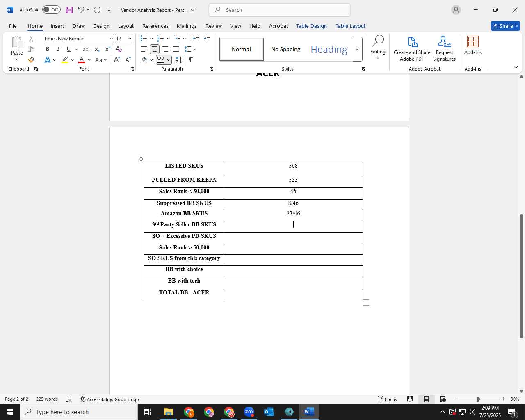The width and height of the screenshot is (525, 420).
Task: Increase font size with grow icon
Action: pos(117,60)
